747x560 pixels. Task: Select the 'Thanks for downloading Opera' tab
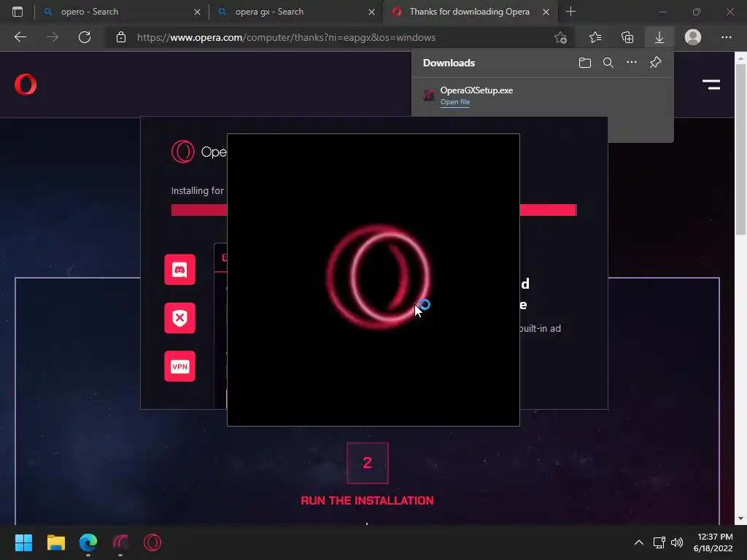click(x=469, y=12)
